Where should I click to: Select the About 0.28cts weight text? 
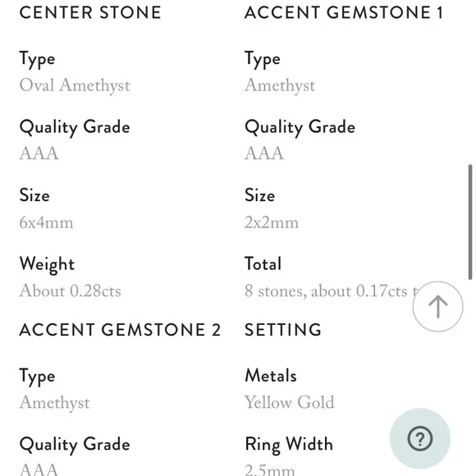coord(70,291)
